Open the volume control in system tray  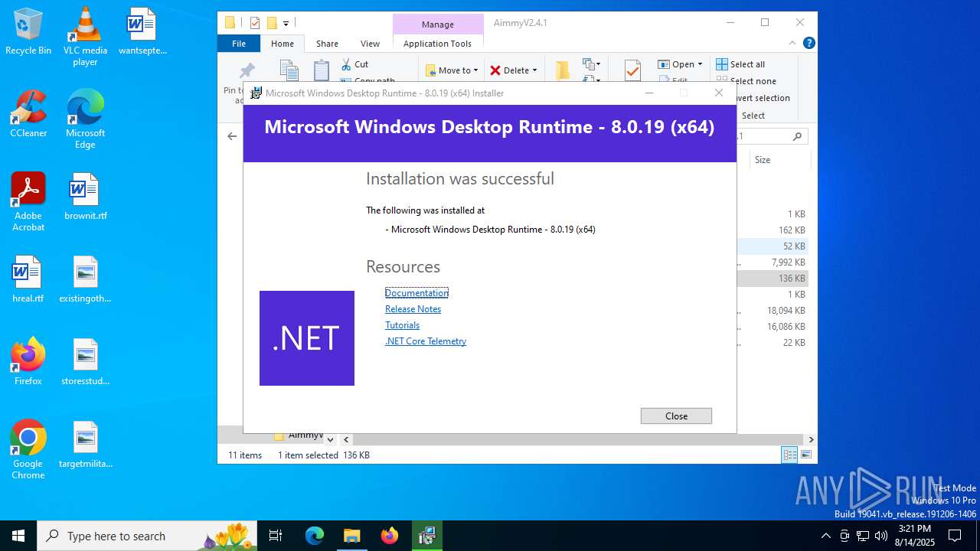(881, 536)
